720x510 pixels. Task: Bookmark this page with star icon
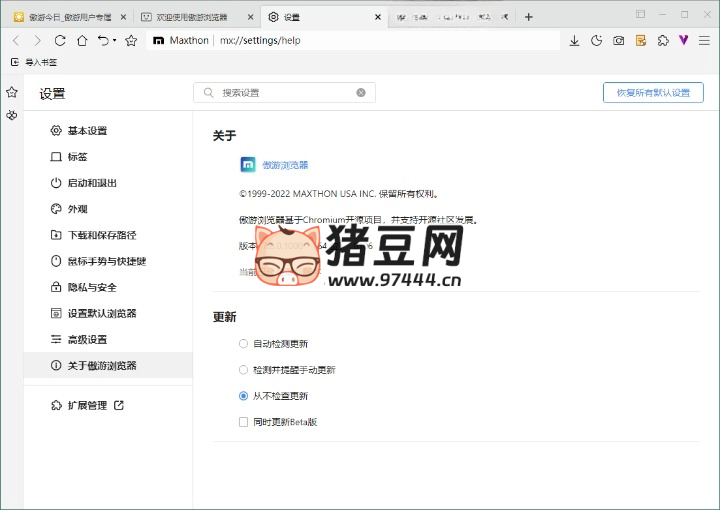(x=131, y=40)
